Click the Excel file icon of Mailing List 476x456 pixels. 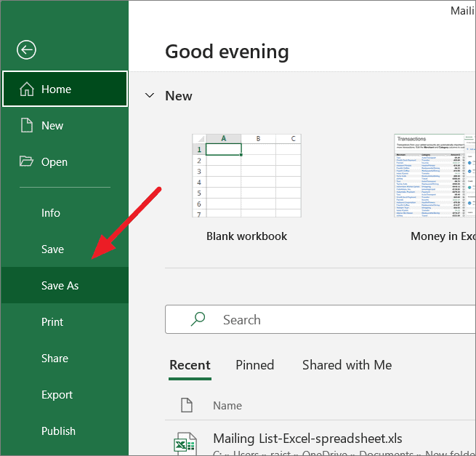185,444
